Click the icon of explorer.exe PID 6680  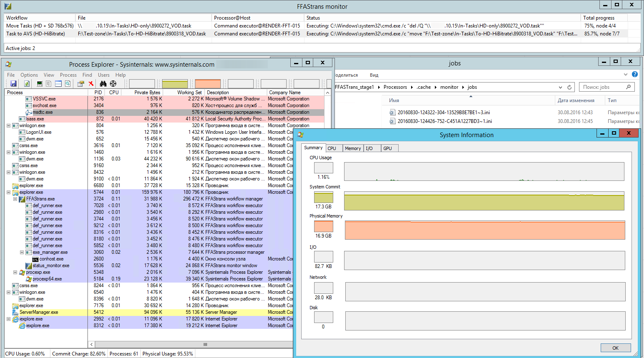(x=15, y=185)
